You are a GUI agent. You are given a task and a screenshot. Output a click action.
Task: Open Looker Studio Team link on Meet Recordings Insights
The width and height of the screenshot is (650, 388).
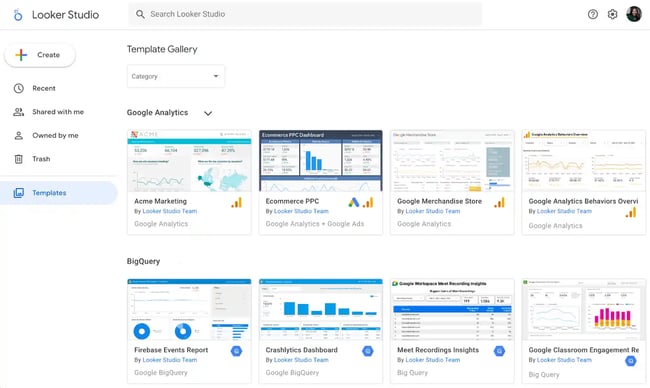click(432, 360)
